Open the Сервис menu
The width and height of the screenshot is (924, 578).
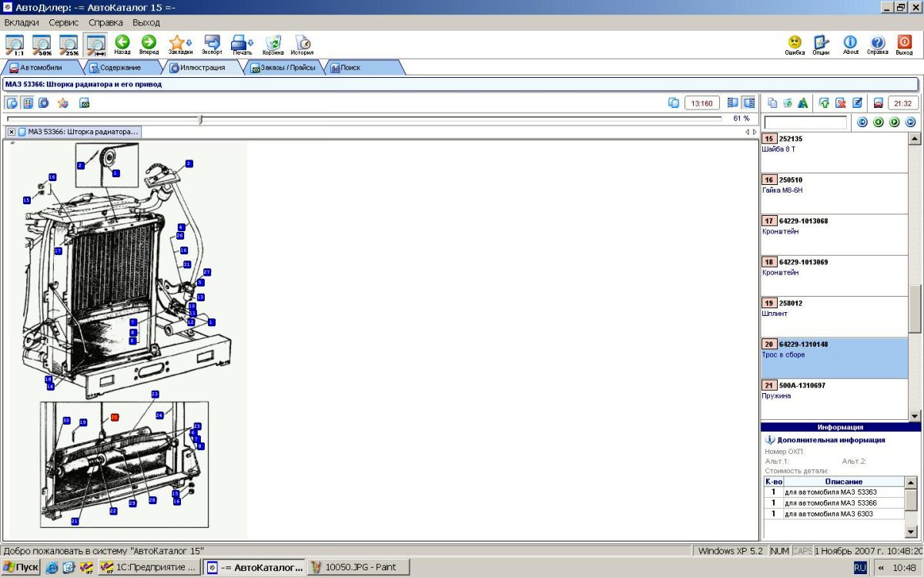point(63,23)
